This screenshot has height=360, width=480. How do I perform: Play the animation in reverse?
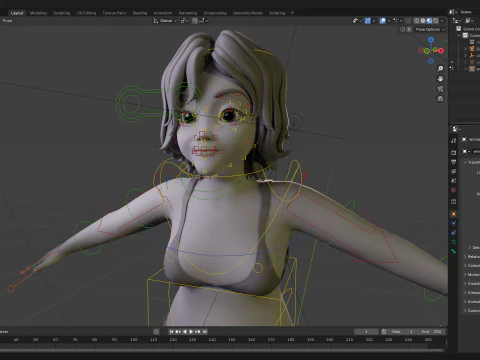(x=185, y=332)
